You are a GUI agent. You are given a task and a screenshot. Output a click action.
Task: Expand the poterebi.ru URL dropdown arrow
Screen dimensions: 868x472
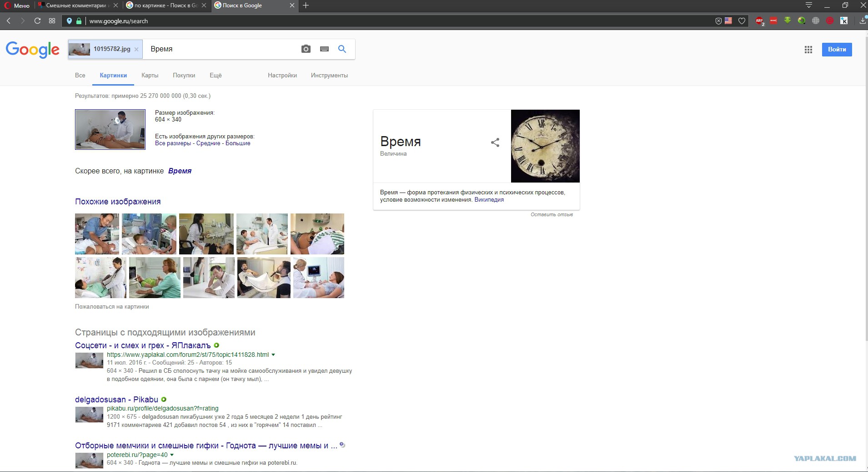pyautogui.click(x=172, y=455)
